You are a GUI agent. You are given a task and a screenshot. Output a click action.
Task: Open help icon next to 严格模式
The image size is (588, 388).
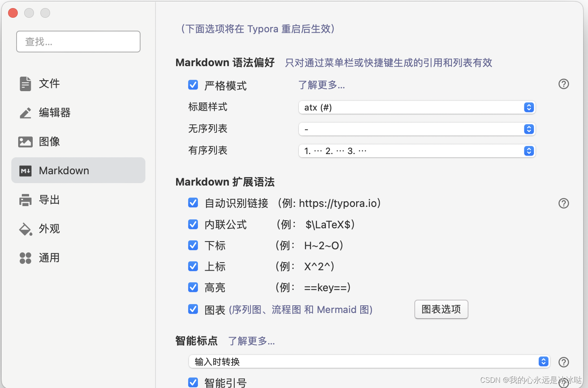pyautogui.click(x=563, y=84)
